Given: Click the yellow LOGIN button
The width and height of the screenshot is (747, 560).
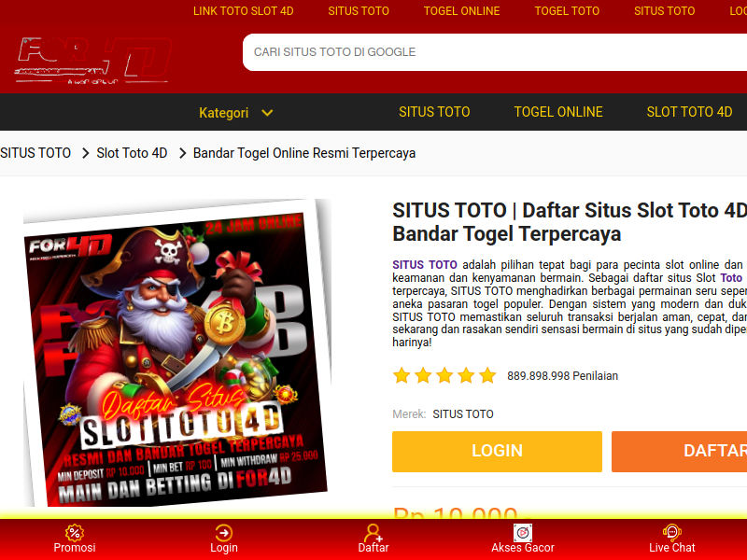Looking at the screenshot, I should click(497, 452).
